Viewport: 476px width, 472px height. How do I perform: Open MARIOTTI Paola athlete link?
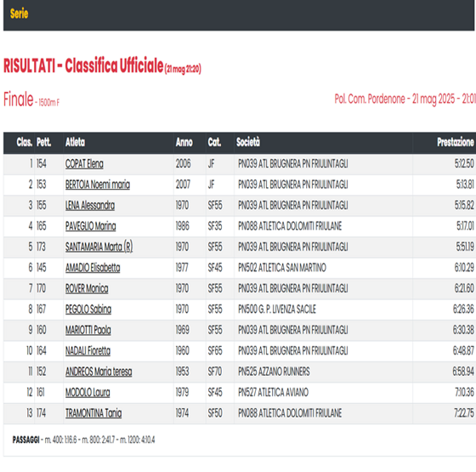point(88,330)
